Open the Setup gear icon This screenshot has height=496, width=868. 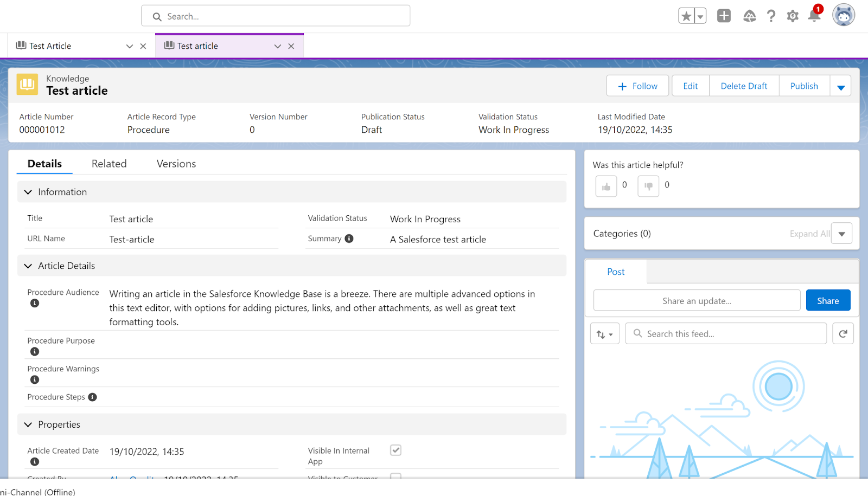[793, 16]
